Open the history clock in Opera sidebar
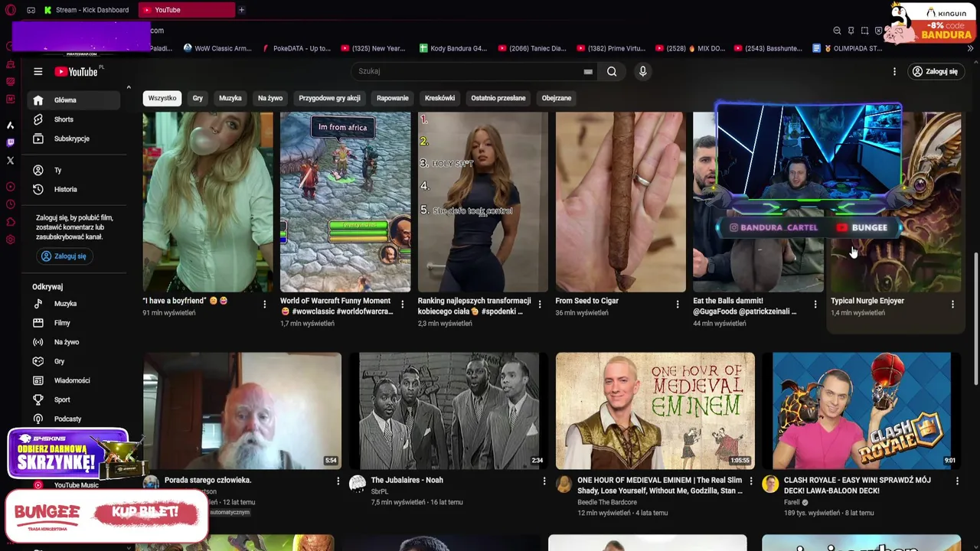The height and width of the screenshot is (551, 980). coord(10,204)
